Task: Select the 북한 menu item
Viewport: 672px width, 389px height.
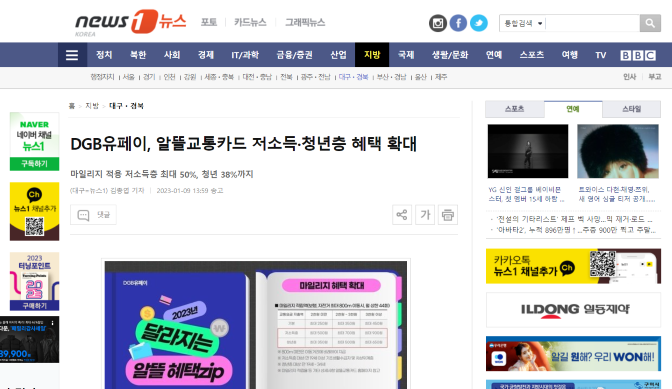Action: pyautogui.click(x=138, y=55)
